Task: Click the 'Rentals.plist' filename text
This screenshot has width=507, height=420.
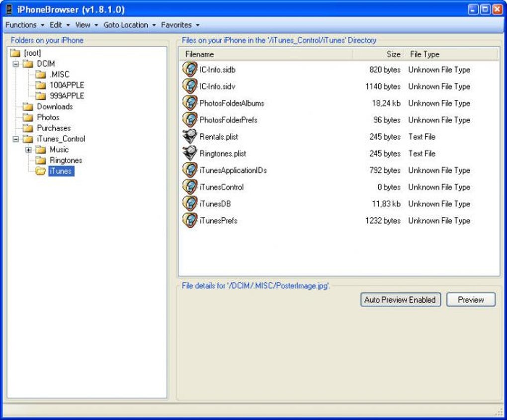Action: coord(219,137)
